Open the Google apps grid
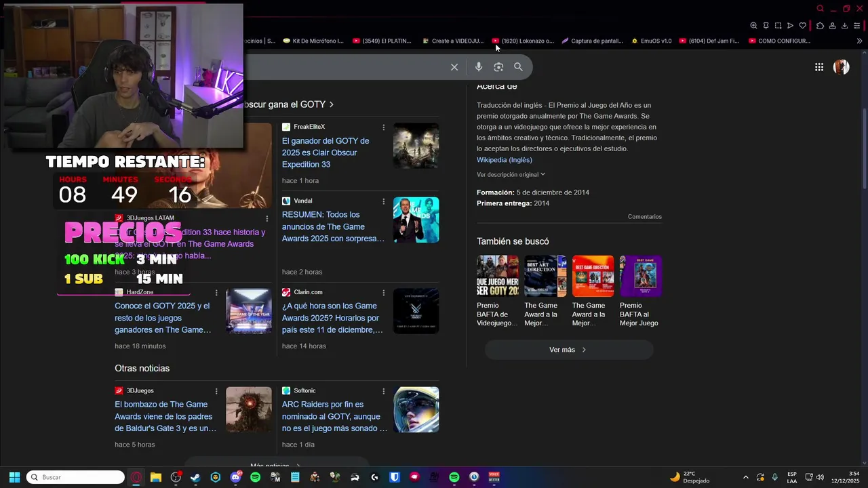 (819, 67)
